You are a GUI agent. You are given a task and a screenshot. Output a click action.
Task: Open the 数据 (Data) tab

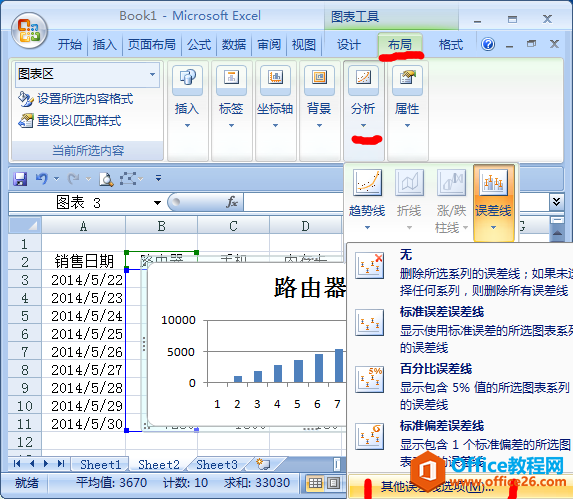tap(234, 45)
